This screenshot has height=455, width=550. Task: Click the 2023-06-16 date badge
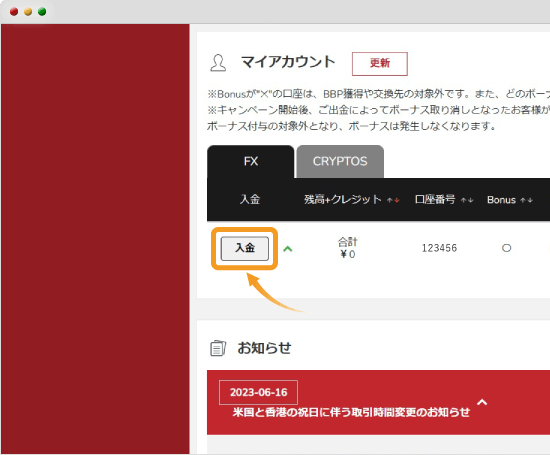point(258,392)
